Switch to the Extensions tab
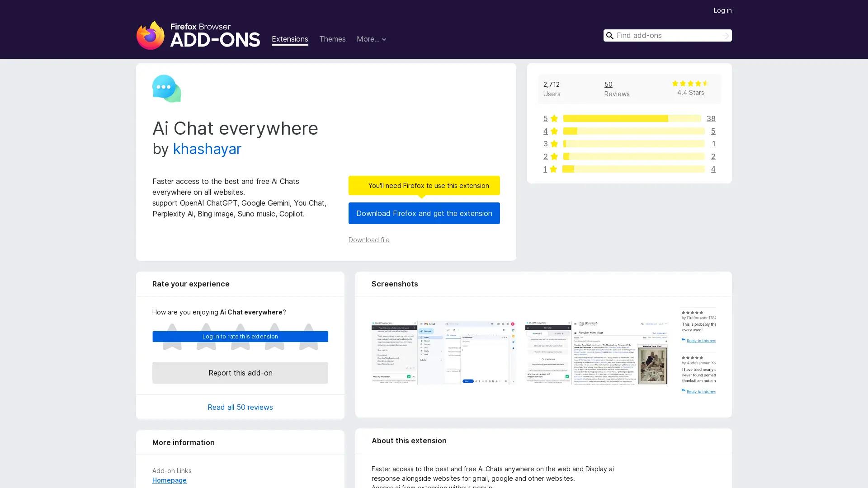868x488 pixels. pyautogui.click(x=290, y=39)
